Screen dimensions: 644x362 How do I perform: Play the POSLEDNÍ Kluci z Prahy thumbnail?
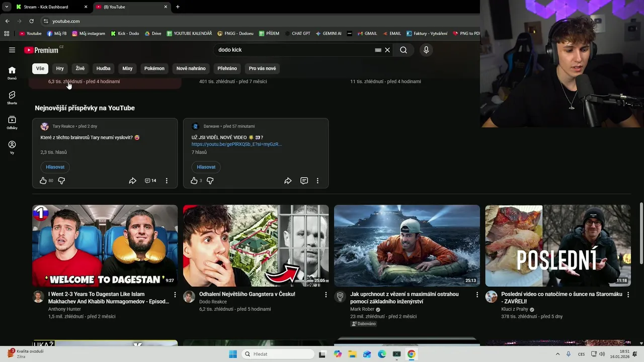[x=557, y=245]
